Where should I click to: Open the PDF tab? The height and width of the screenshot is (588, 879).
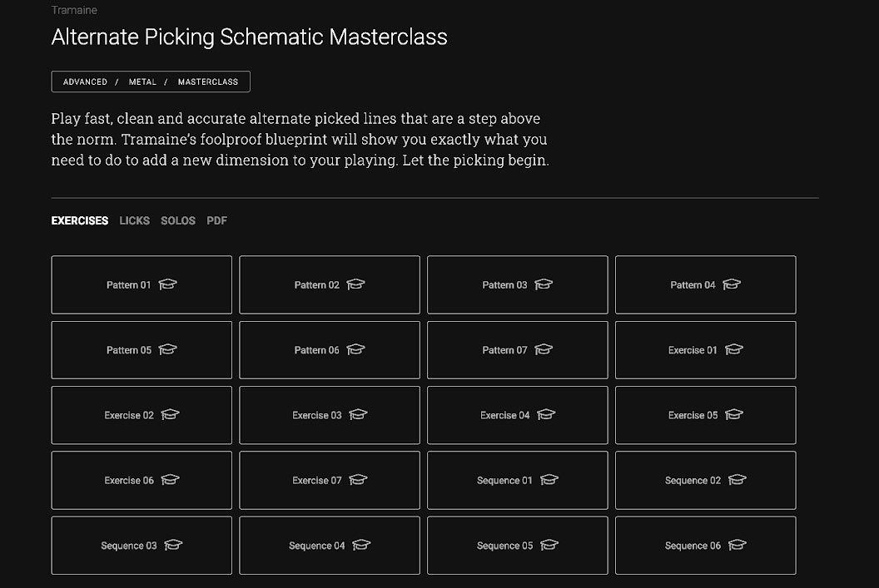217,220
